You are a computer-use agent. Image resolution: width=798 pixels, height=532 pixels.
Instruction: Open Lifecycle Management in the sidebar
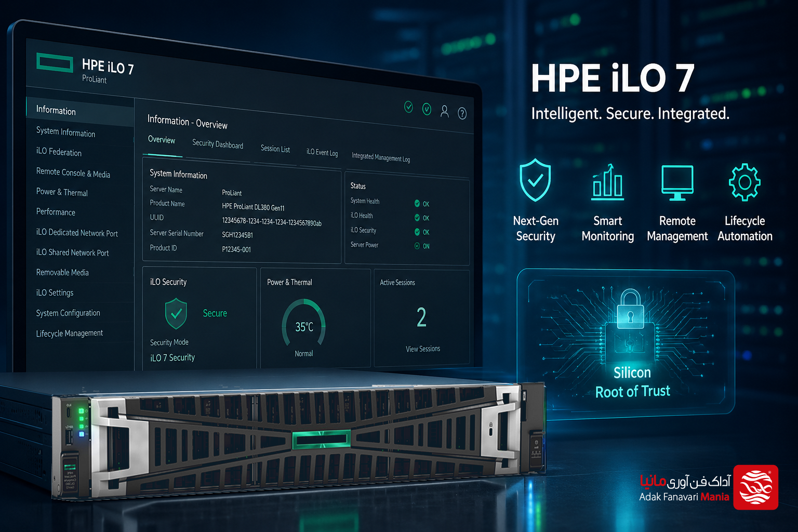pos(69,333)
